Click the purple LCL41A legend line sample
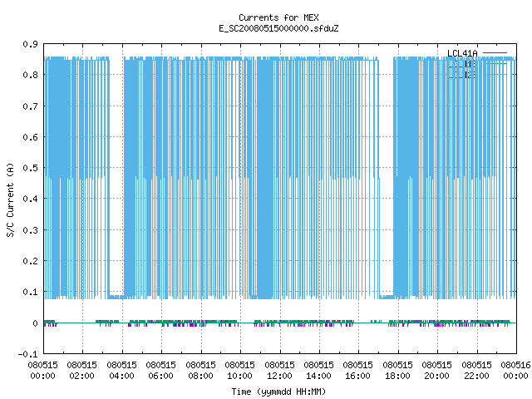Image resolution: width=532 pixels, height=399 pixels. pyautogui.click(x=495, y=53)
